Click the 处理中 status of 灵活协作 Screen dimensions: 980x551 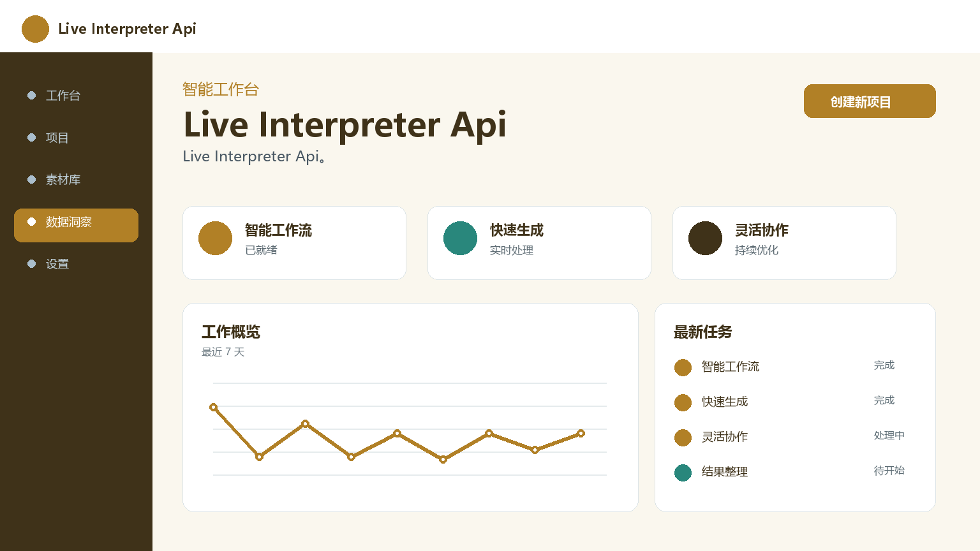click(889, 436)
